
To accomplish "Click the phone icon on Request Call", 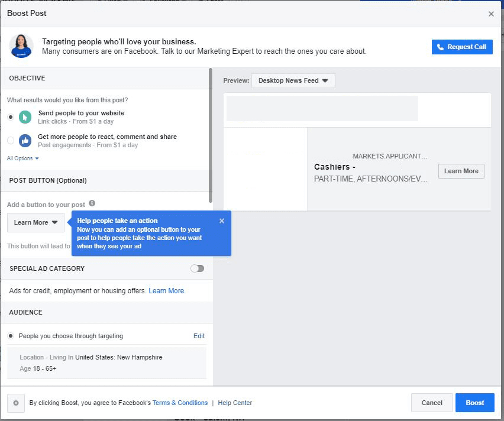I will coord(440,47).
